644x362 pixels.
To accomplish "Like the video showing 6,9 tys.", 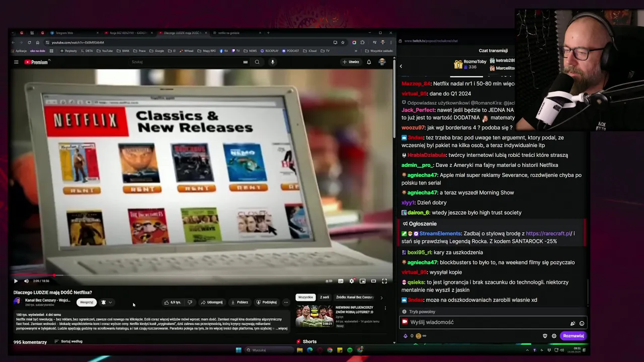I will point(173,302).
